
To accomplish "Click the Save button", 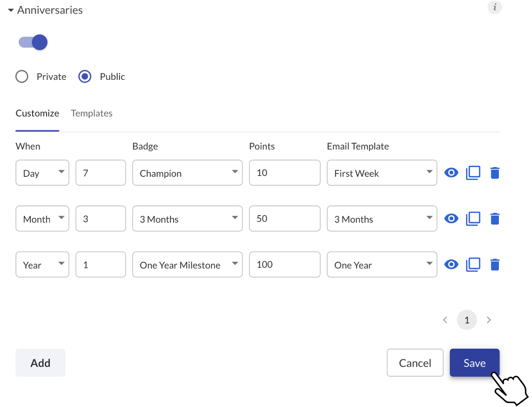I will pos(475,363).
